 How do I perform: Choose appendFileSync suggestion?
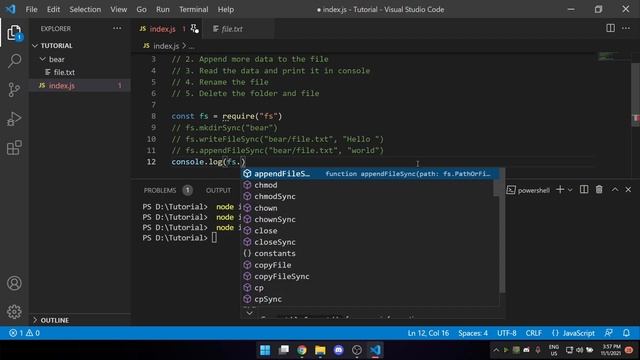tap(369, 173)
